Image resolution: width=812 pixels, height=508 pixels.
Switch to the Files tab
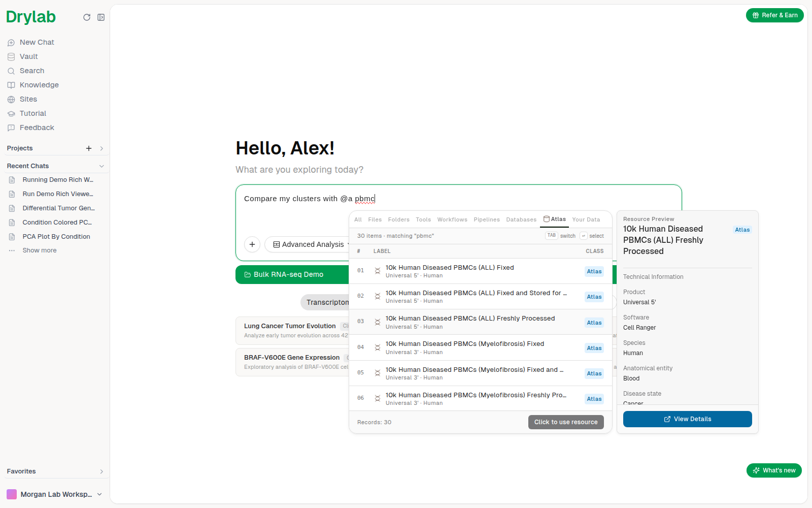(x=375, y=219)
